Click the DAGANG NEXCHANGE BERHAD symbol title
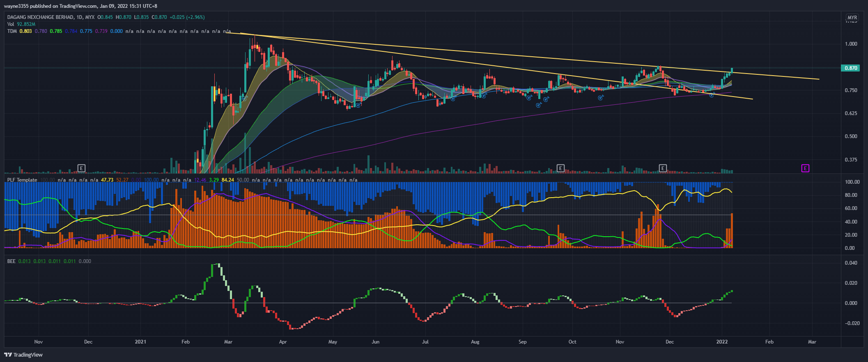Viewport: 868px width, 362px height. point(40,17)
